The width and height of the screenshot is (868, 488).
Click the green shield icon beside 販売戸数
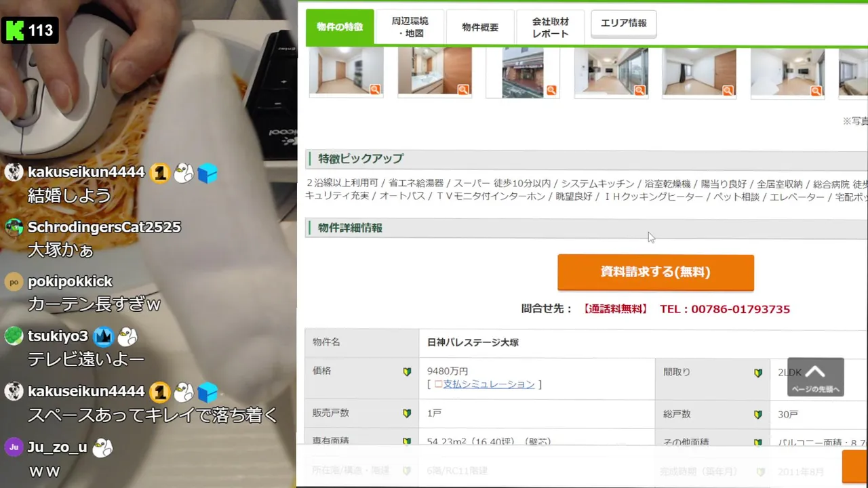click(x=407, y=413)
